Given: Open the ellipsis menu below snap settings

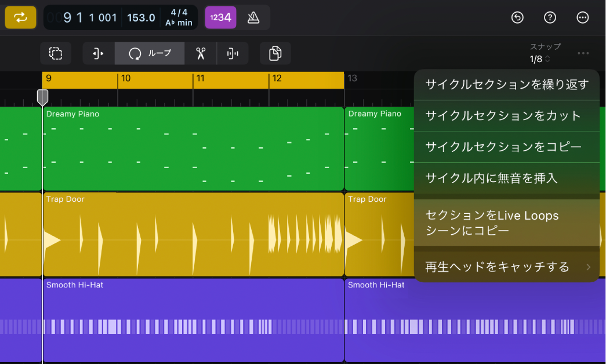Looking at the screenshot, I should coord(583,53).
